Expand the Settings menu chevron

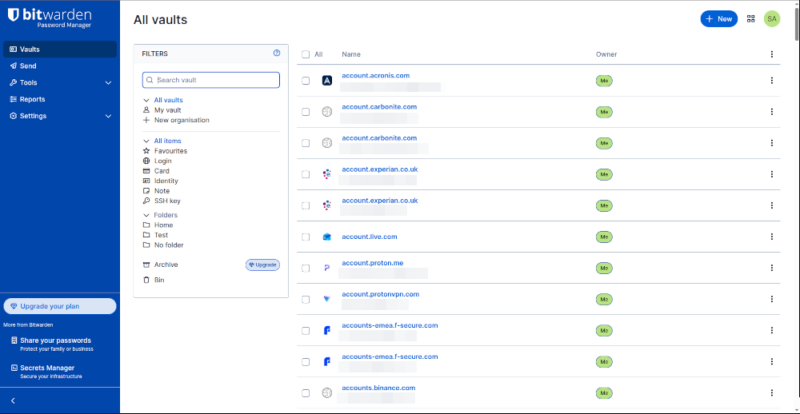(108, 116)
